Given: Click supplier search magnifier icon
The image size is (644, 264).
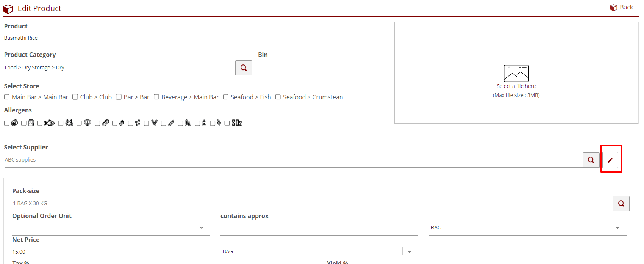Looking at the screenshot, I should pyautogui.click(x=591, y=160).
